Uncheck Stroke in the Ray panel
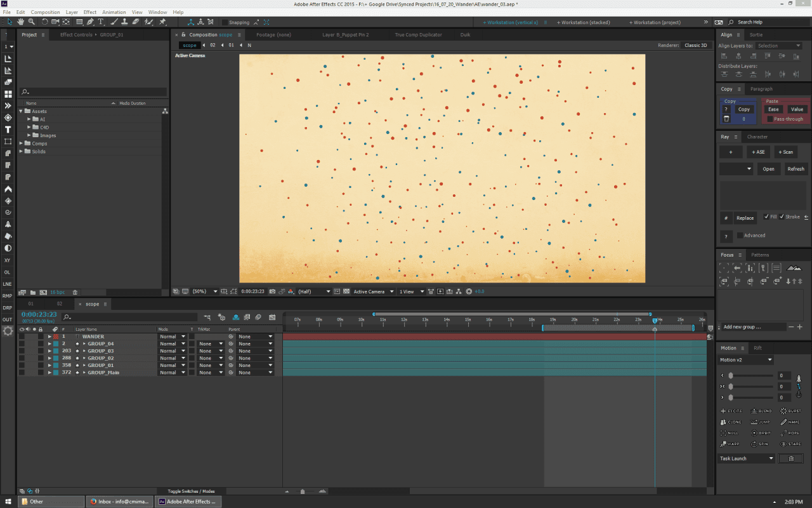 coord(782,217)
